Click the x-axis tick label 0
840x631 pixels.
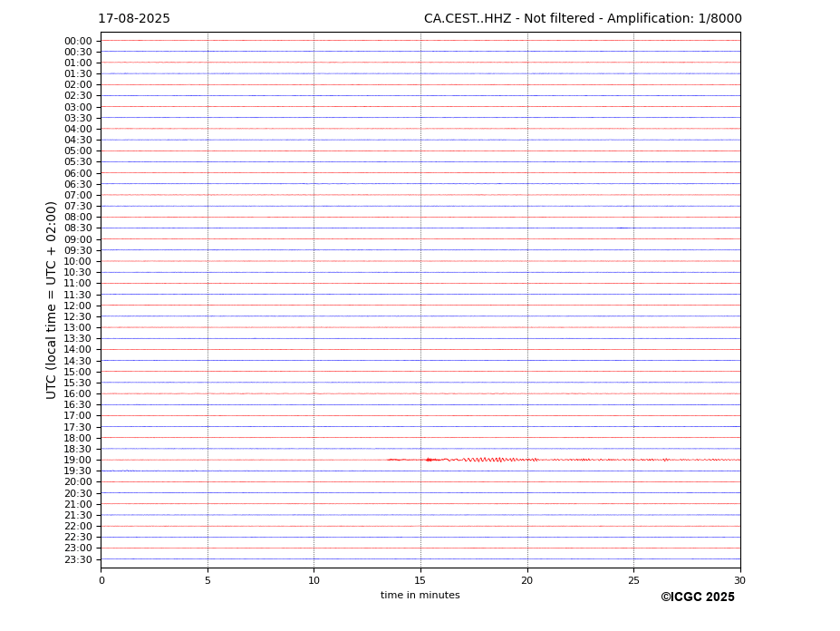101,580
